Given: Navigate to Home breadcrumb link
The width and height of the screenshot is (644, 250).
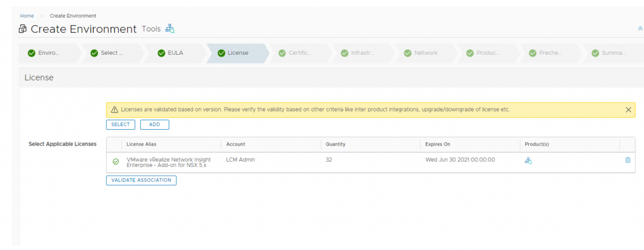Looking at the screenshot, I should [x=27, y=16].
